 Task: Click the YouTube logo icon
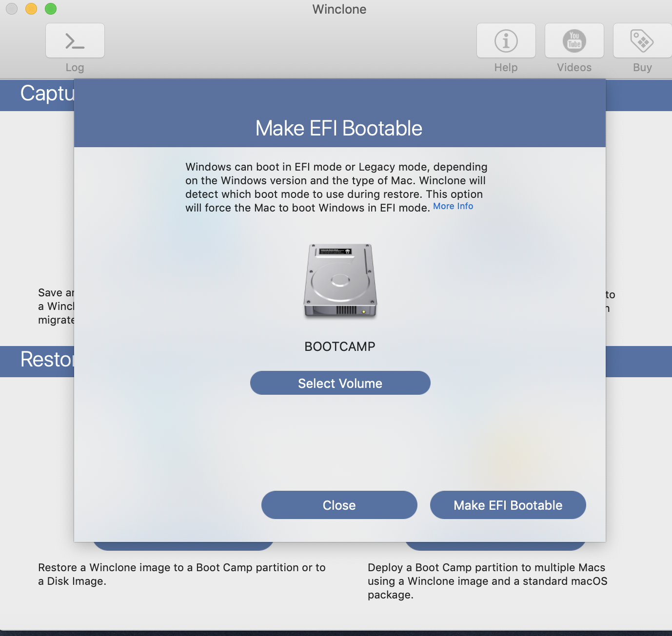coord(574,41)
